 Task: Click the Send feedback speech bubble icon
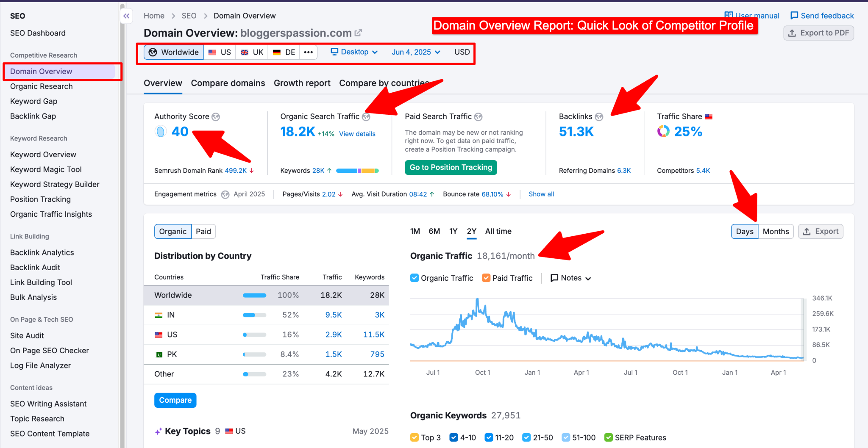[x=794, y=16]
